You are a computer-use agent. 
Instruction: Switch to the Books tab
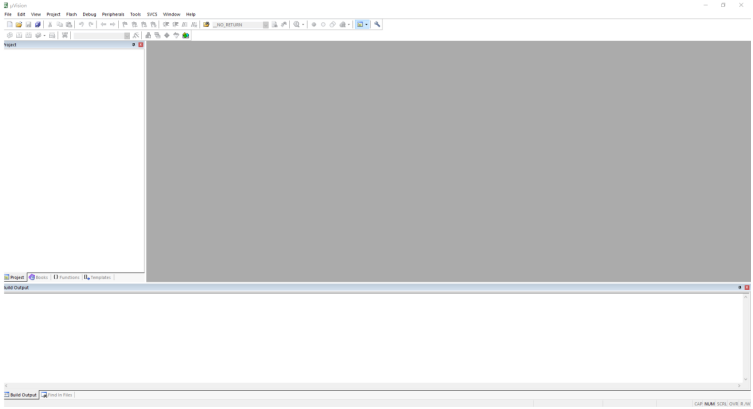click(39, 277)
